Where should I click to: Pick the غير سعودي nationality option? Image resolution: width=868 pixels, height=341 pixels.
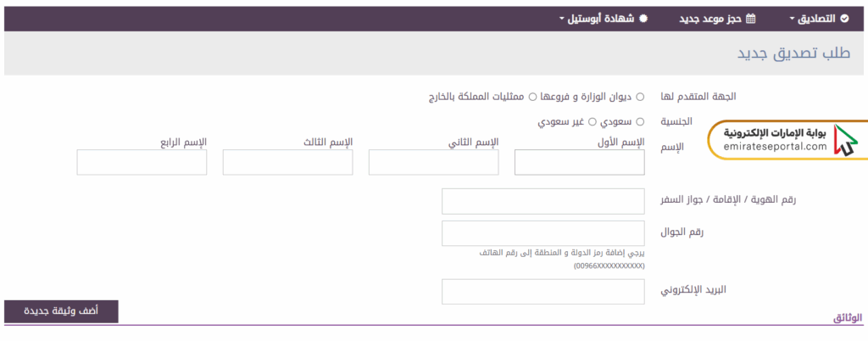point(592,121)
